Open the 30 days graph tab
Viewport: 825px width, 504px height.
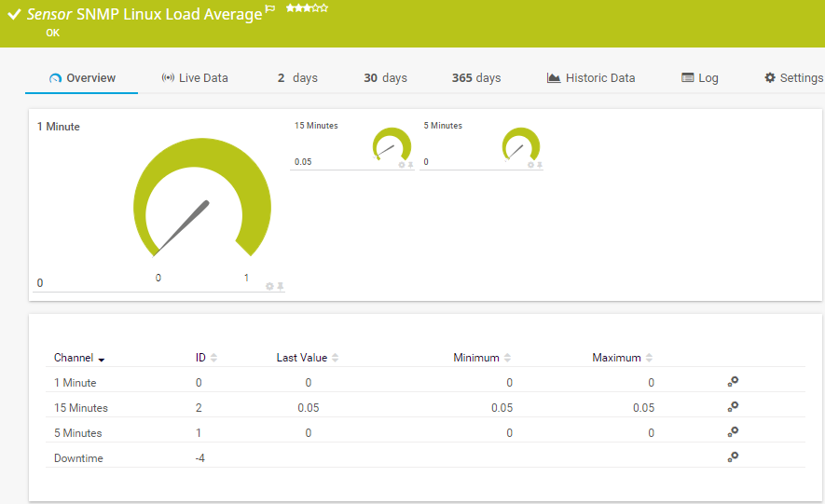pyautogui.click(x=385, y=78)
